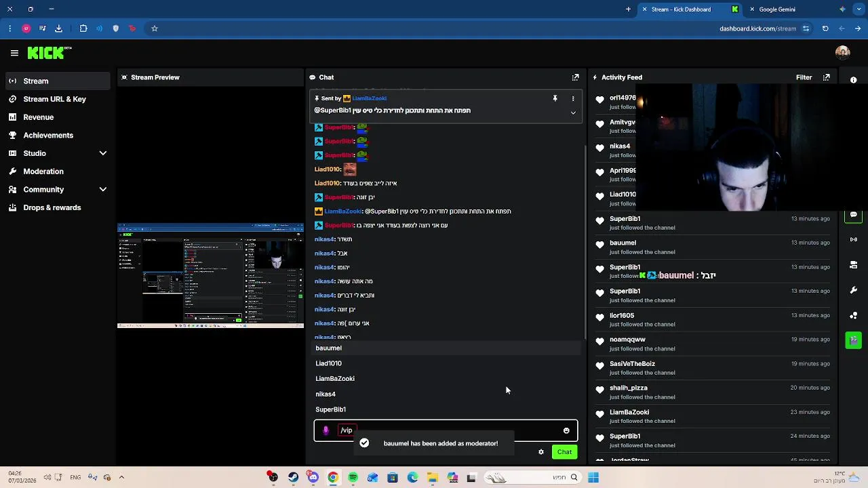Open the hamburger menu beside Kick logo
Screen dimensions: 868x488
[14, 53]
